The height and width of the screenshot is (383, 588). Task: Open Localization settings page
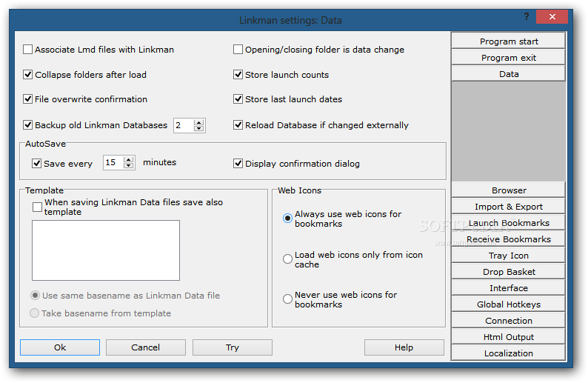point(509,353)
